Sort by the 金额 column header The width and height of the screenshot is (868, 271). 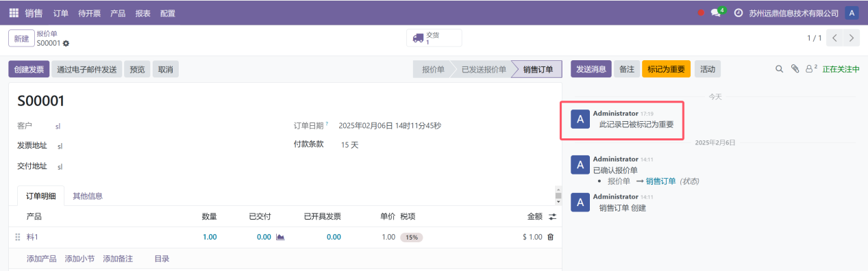(534, 216)
